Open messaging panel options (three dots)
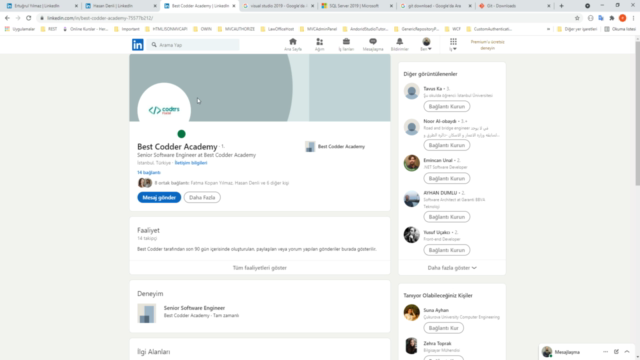 pyautogui.click(x=605, y=352)
